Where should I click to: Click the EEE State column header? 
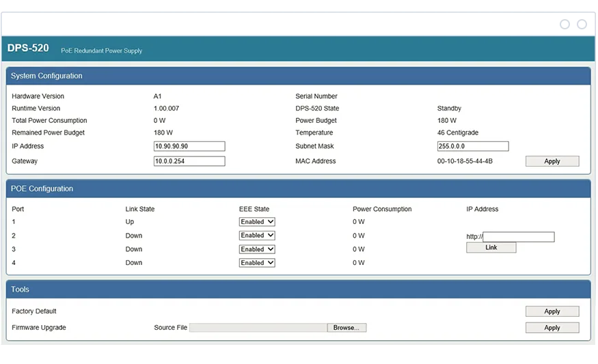pyautogui.click(x=254, y=209)
